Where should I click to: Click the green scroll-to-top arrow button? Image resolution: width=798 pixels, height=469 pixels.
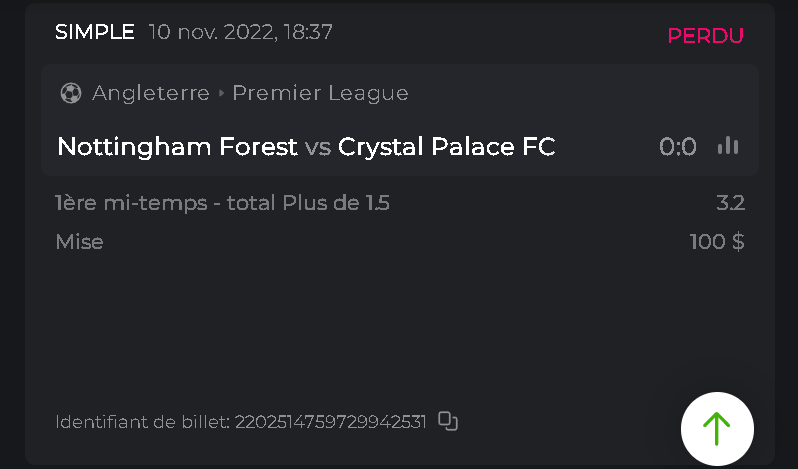coord(717,428)
